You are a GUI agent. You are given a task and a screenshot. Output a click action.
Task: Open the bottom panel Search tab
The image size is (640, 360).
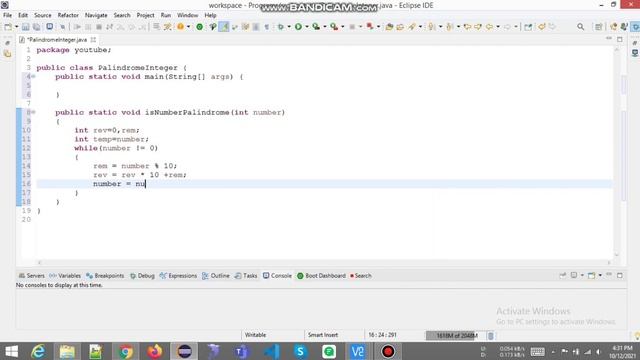pyautogui.click(x=361, y=276)
